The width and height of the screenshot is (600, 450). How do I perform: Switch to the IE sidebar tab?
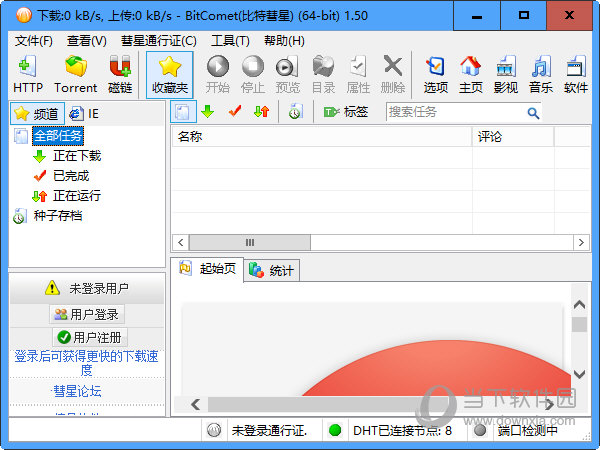coord(85,113)
